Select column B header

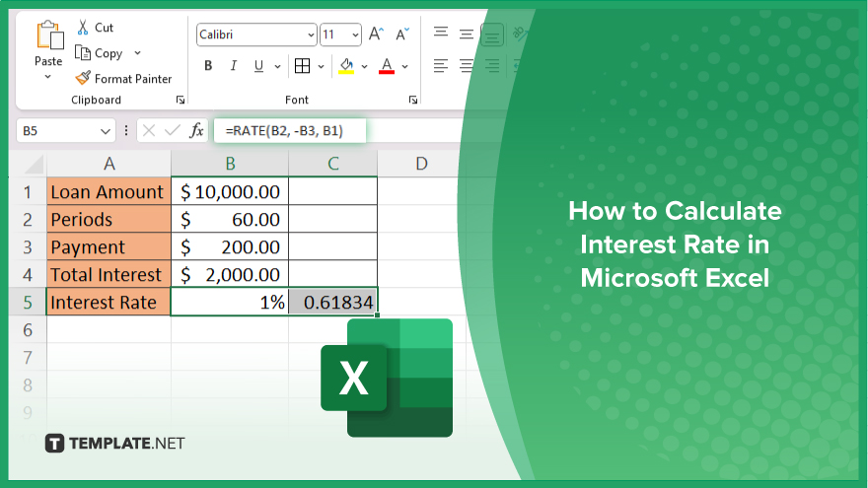pyautogui.click(x=230, y=164)
